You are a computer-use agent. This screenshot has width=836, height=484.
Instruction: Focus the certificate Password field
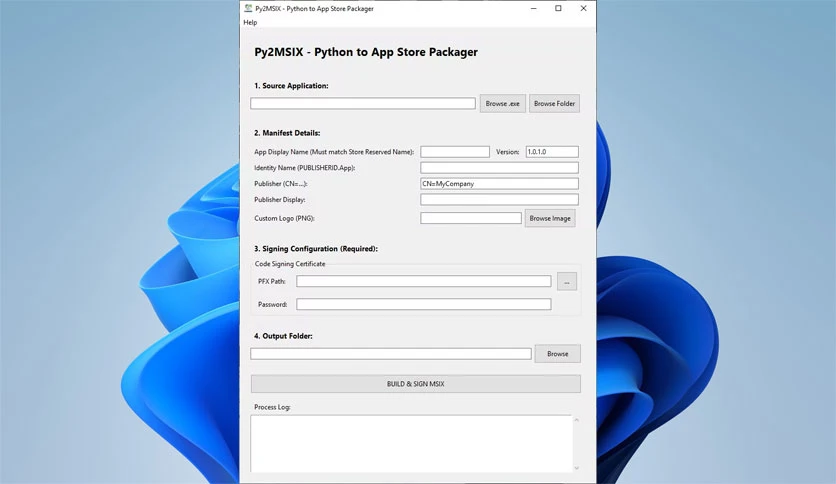pyautogui.click(x=423, y=304)
